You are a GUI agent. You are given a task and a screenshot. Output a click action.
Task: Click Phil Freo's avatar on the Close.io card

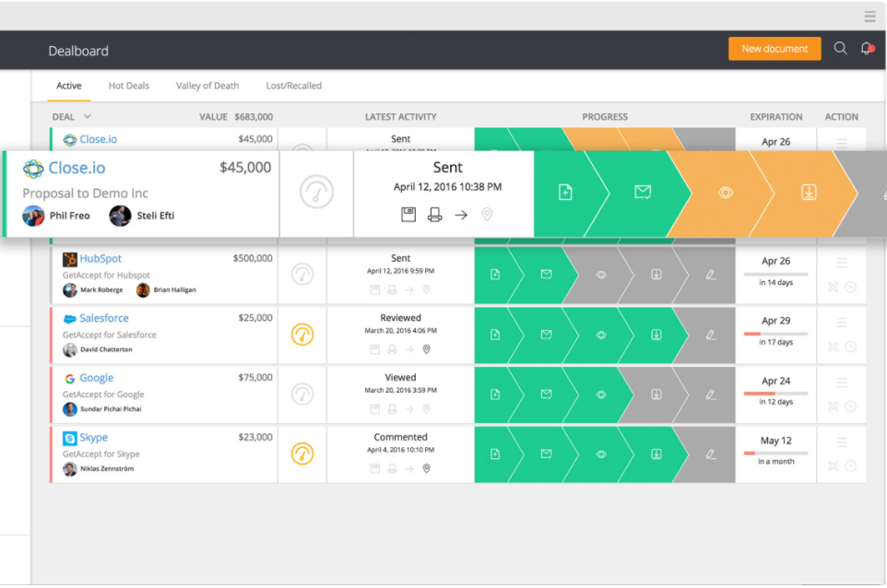(33, 216)
